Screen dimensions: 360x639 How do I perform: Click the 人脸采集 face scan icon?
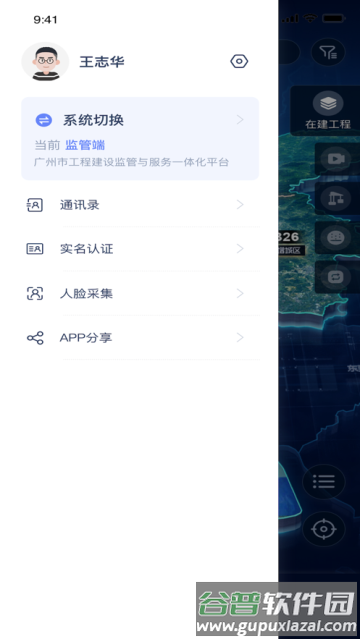35,293
